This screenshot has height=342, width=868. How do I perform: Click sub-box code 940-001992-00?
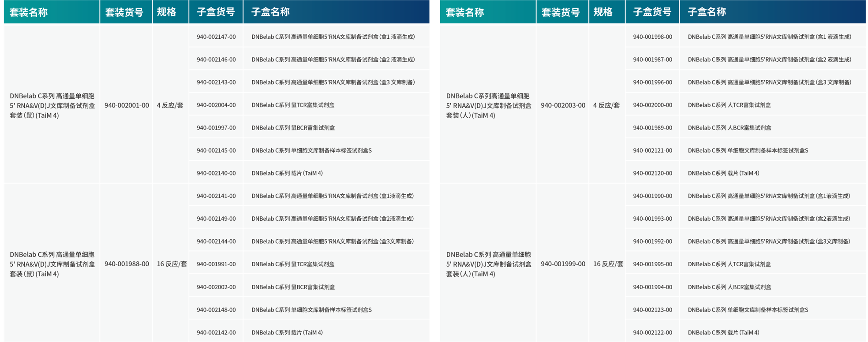[x=653, y=242]
